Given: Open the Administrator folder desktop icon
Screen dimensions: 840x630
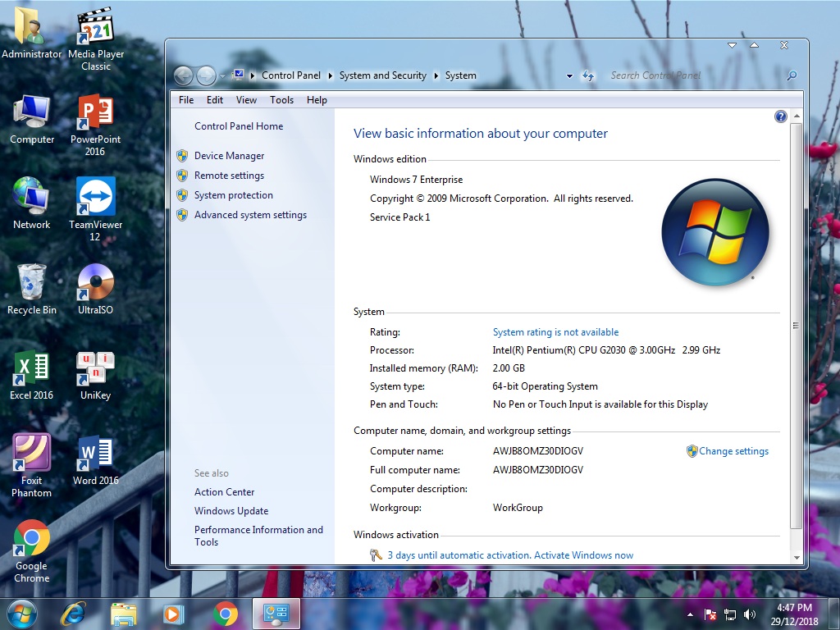Looking at the screenshot, I should 31,32.
